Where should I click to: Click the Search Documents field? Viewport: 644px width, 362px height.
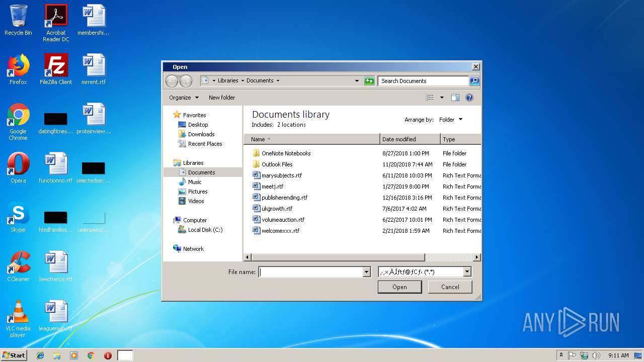[x=423, y=80]
